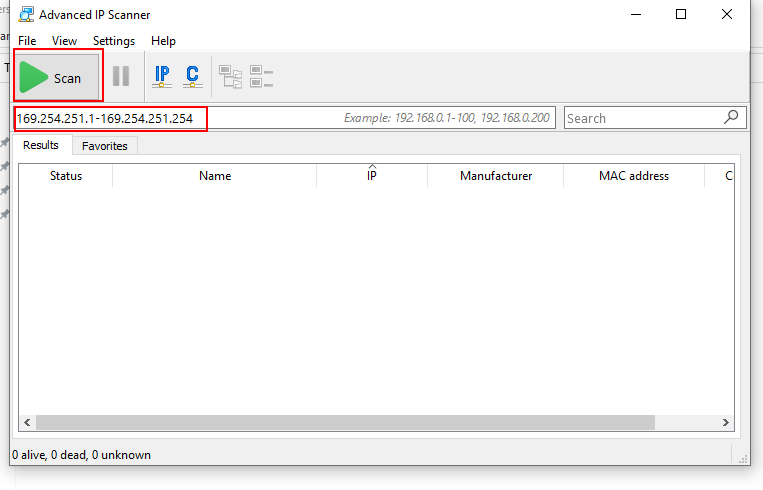Open the File menu

pos(27,41)
